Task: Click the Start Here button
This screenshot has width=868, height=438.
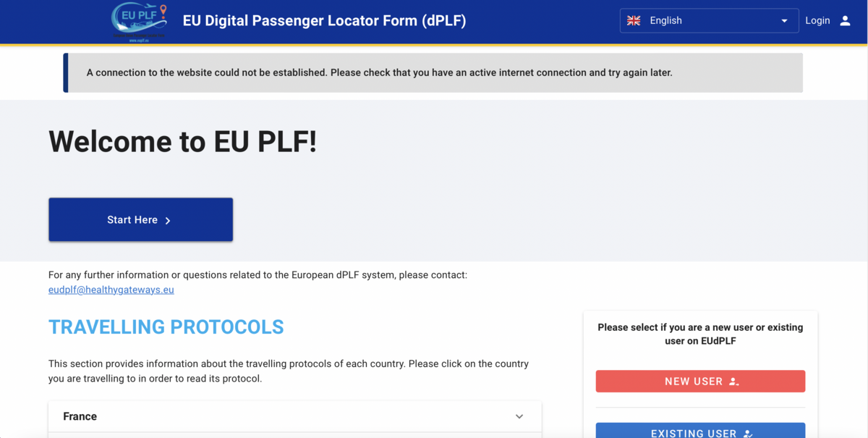Action: [140, 219]
